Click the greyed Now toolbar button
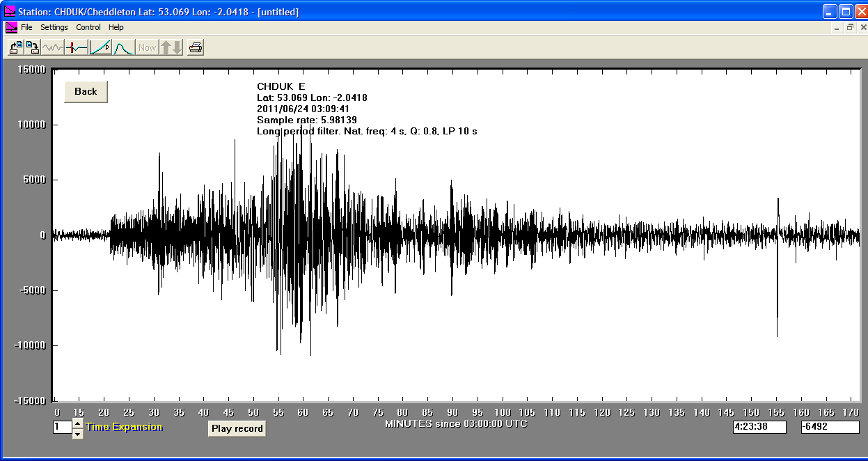This screenshot has width=868, height=461. (x=147, y=47)
